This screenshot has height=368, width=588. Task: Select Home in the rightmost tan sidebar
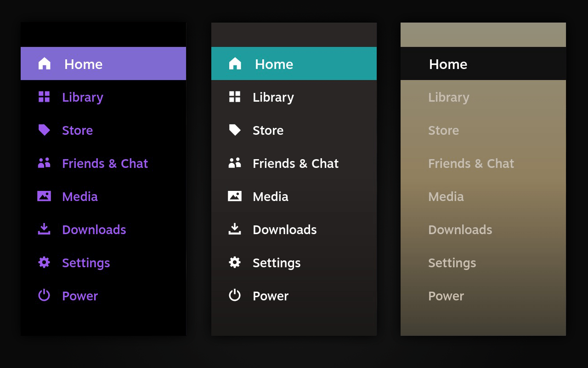pyautogui.click(x=448, y=64)
